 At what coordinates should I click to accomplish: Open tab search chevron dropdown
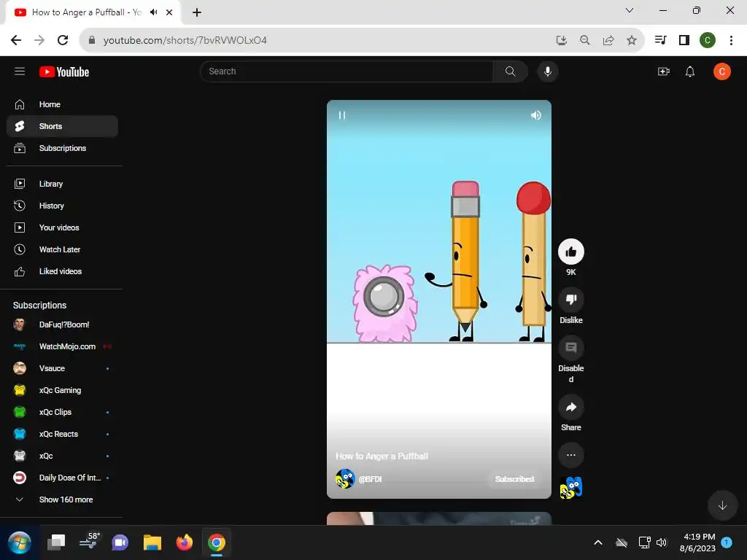tap(630, 10)
